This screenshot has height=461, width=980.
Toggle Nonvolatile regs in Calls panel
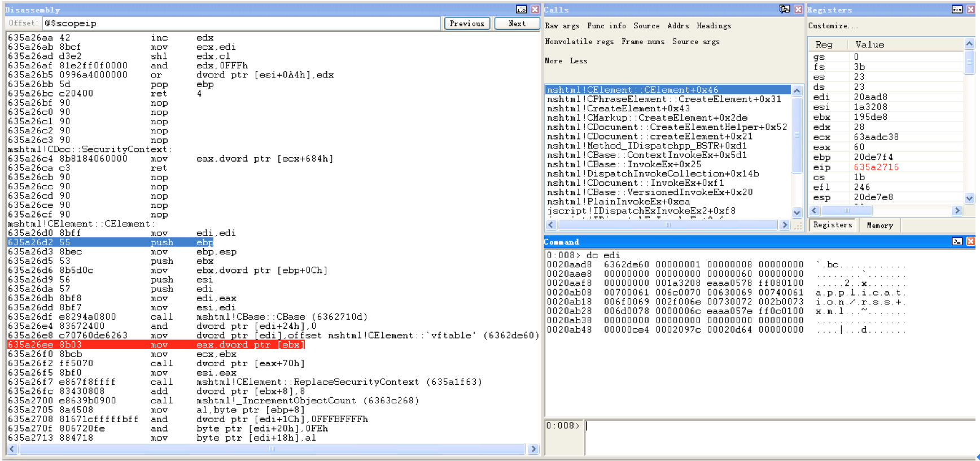pos(579,42)
